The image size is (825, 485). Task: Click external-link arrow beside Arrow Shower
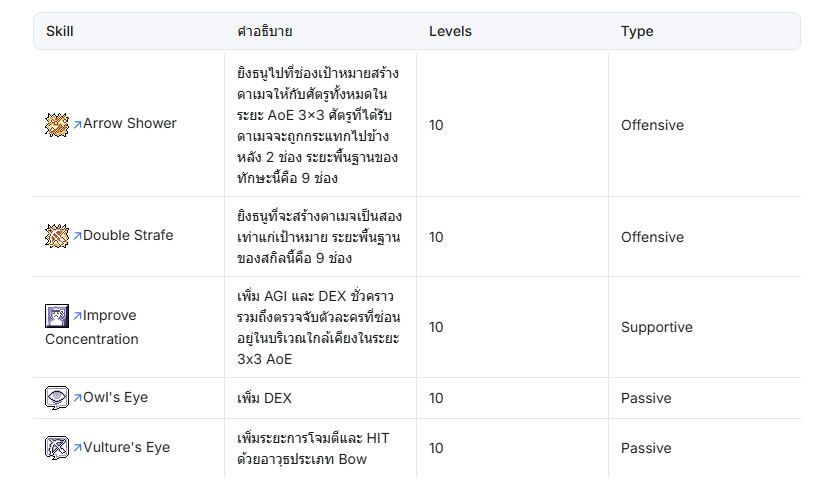77,124
